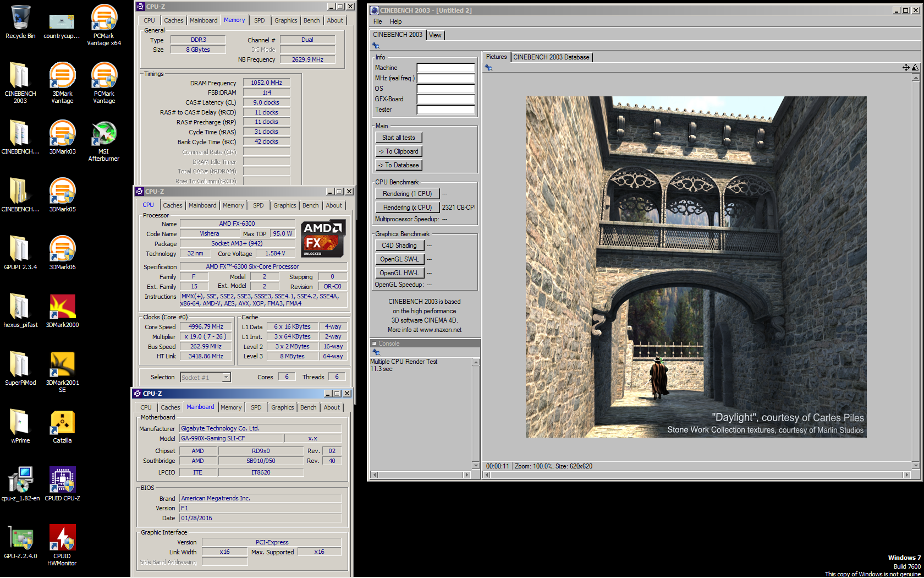Run the cpu-z_1.82-en installer icon
Screen dimensions: 924x578
click(20, 484)
